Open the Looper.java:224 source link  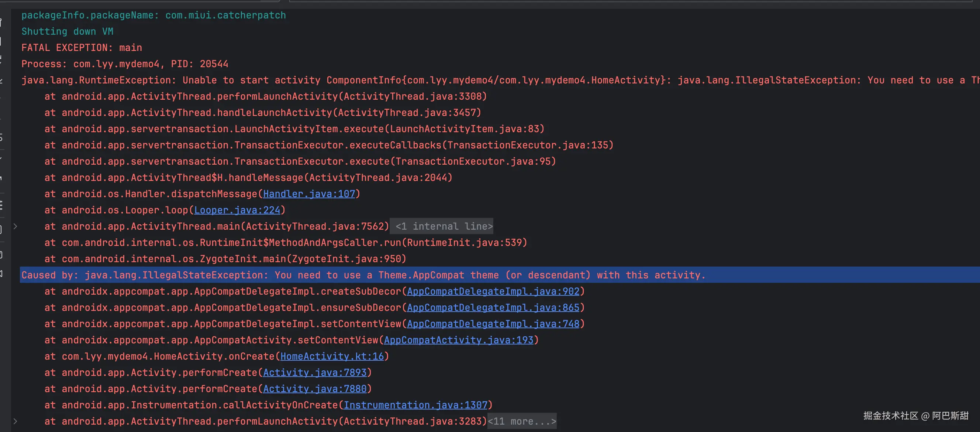pos(237,210)
